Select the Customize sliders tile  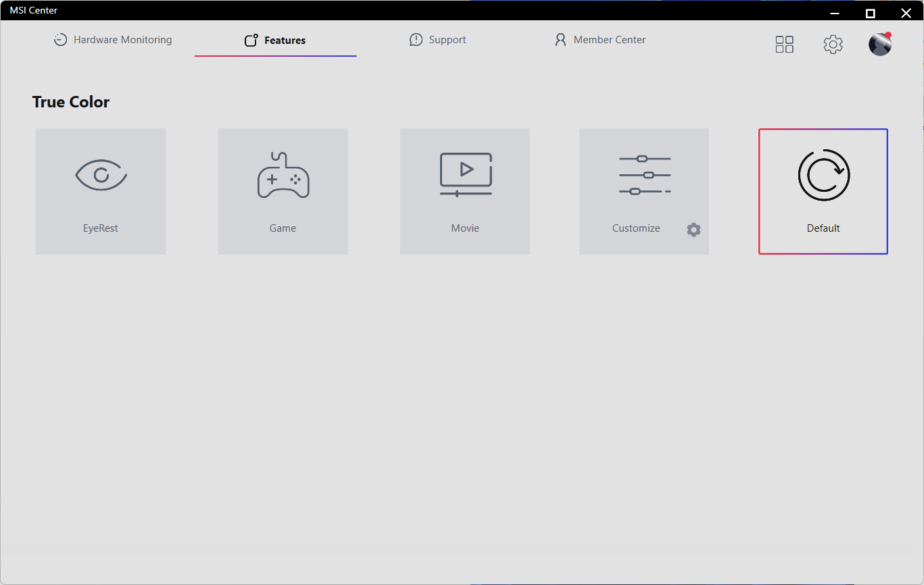pos(644,191)
